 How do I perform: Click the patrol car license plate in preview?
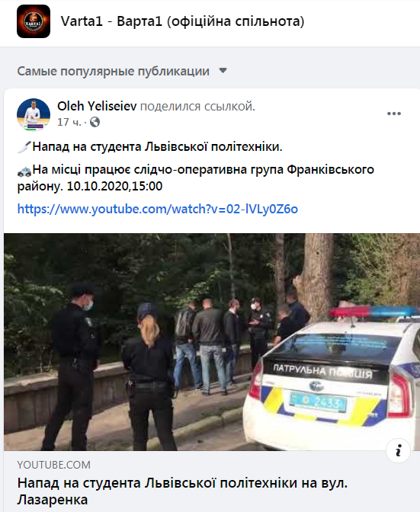(318, 402)
